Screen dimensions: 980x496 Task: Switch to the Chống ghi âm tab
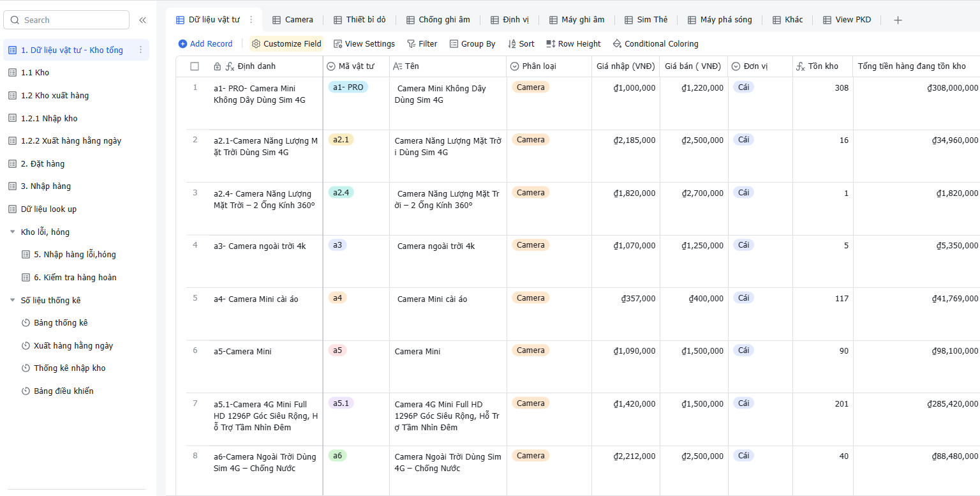438,20
